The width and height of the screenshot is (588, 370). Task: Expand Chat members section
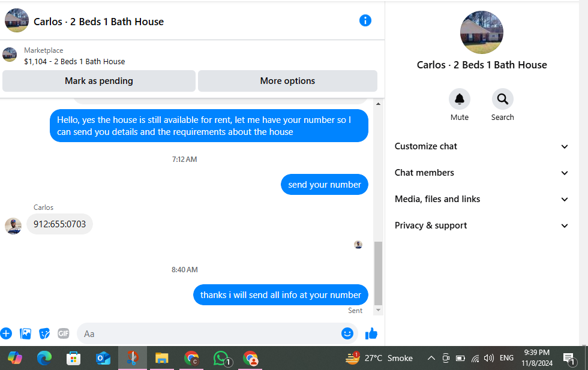point(481,173)
